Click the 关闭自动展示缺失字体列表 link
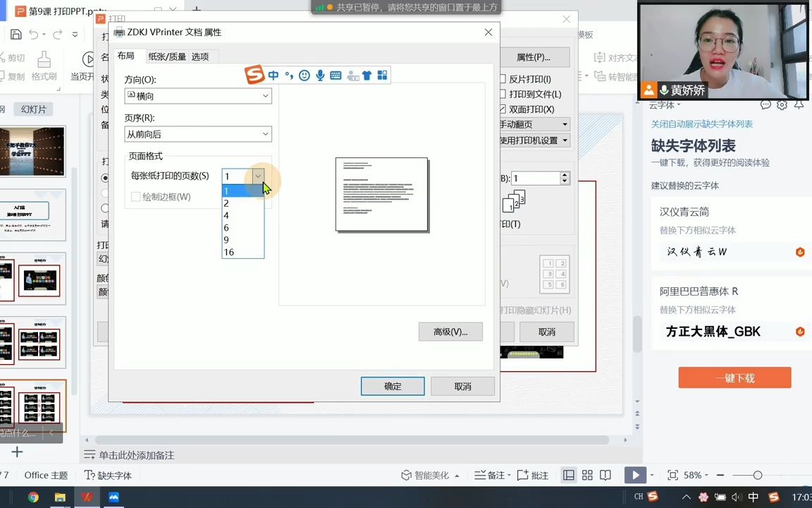 coord(702,124)
